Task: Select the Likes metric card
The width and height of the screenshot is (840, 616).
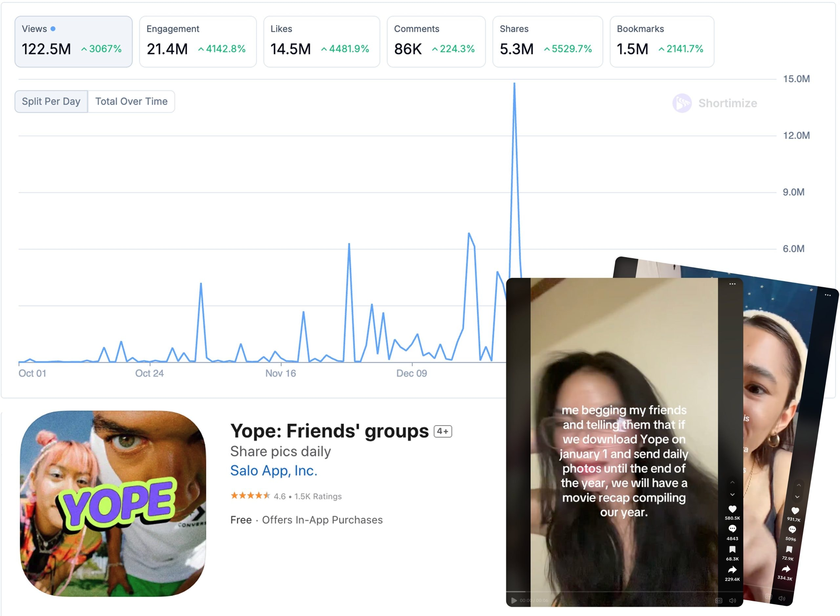Action: (322, 41)
